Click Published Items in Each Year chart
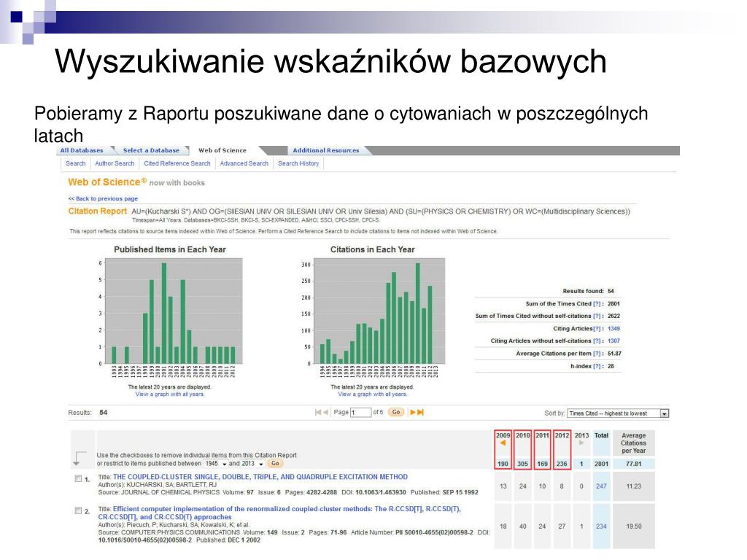Screen dimensions: 747x560 174,311
